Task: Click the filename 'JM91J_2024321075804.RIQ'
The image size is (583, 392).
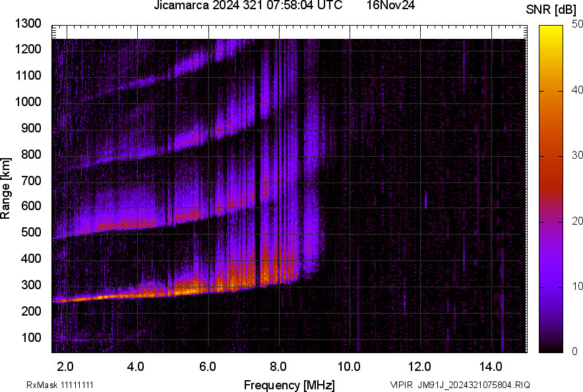Action: (x=474, y=385)
